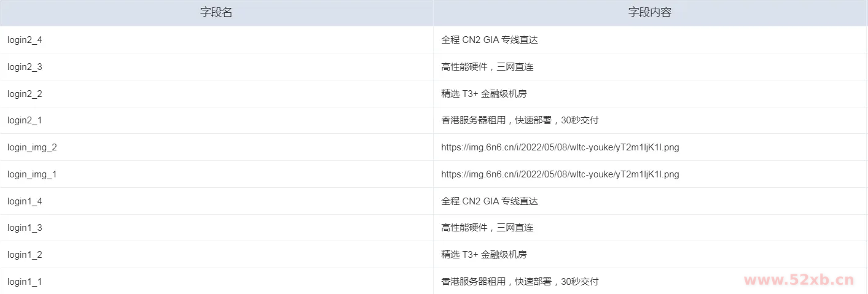Select the login1_3 field name cell
This screenshot has width=868, height=294.
point(25,228)
